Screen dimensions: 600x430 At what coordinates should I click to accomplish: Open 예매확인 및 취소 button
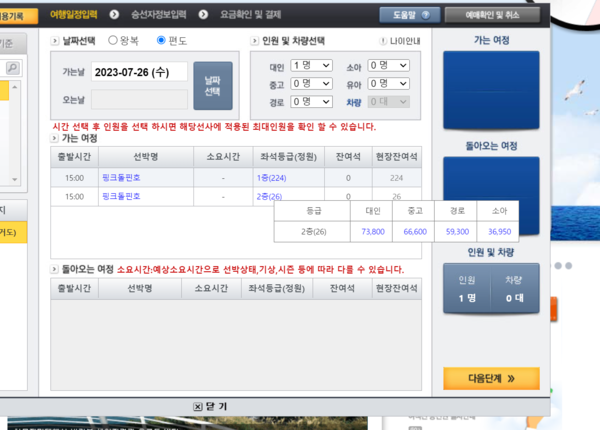click(x=492, y=15)
